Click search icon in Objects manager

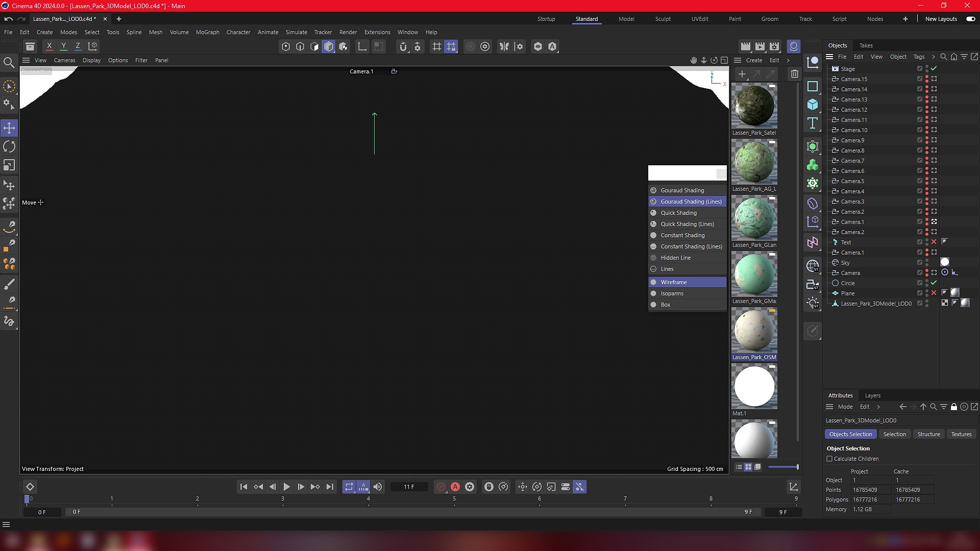click(x=944, y=57)
